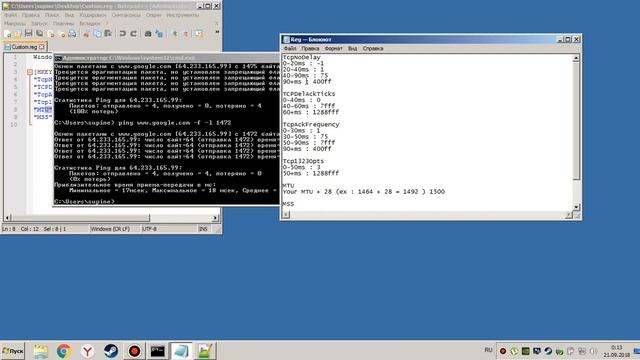The width and height of the screenshot is (640, 360).
Task: Click scroll-down arrow in Reg Notepad window
Action: click(576, 207)
